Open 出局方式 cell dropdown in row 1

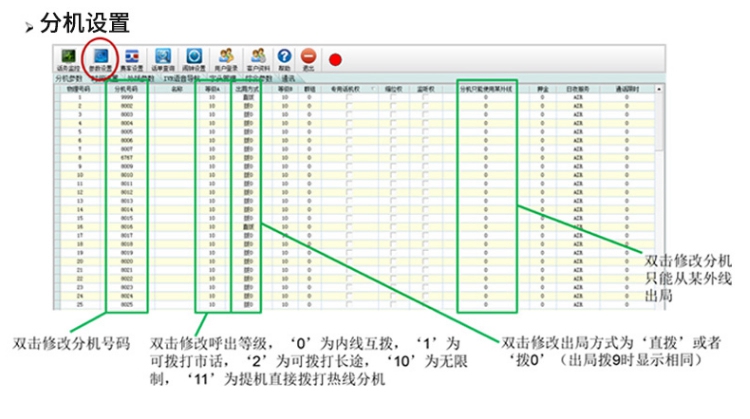click(x=245, y=97)
